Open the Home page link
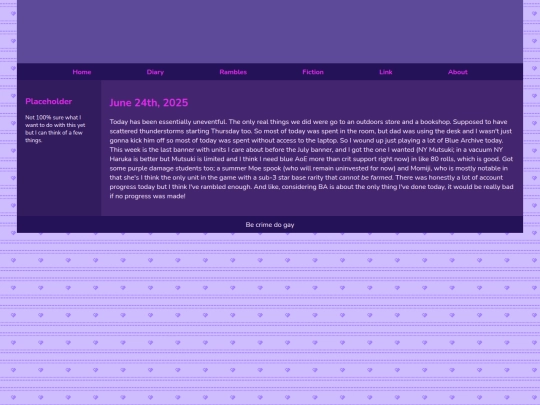This screenshot has height=405, width=540. 82,72
